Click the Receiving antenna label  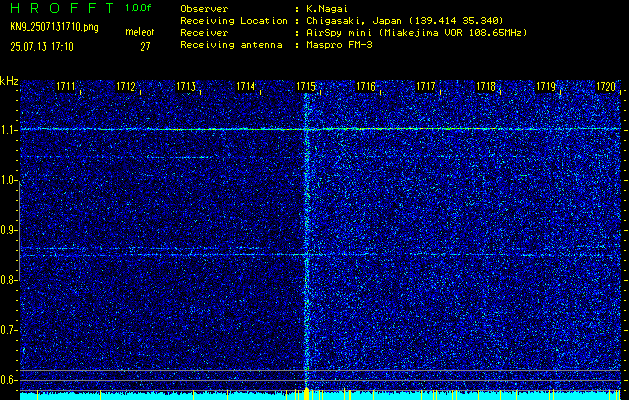231,45
